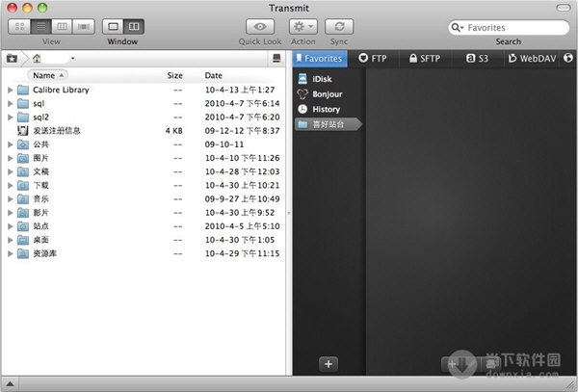The height and width of the screenshot is (392, 578).
Task: Select the sql2 folder icon
Action: [x=23, y=118]
